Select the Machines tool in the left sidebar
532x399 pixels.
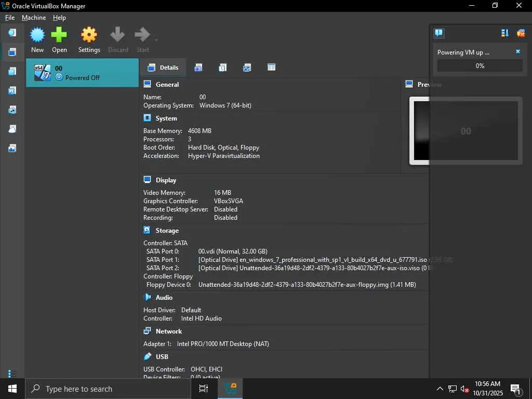(x=12, y=52)
